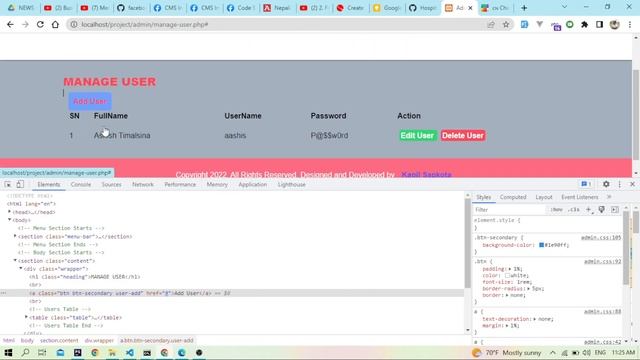Open the Chrome profile avatar
This screenshot has width=640, height=360.
(614, 24)
